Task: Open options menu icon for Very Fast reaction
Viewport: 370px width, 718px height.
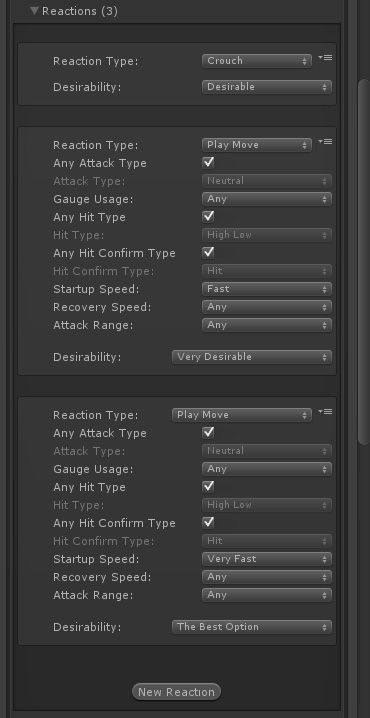Action: click(x=325, y=412)
